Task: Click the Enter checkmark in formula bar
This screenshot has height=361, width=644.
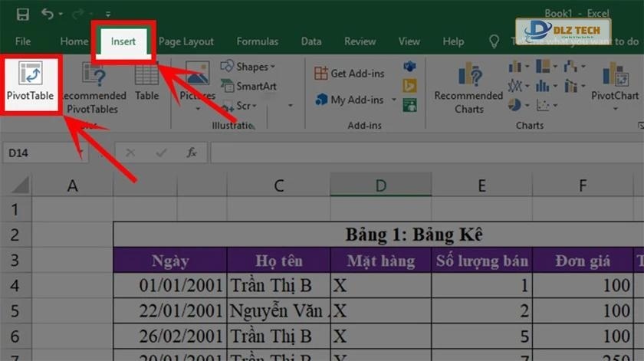Action: click(161, 153)
